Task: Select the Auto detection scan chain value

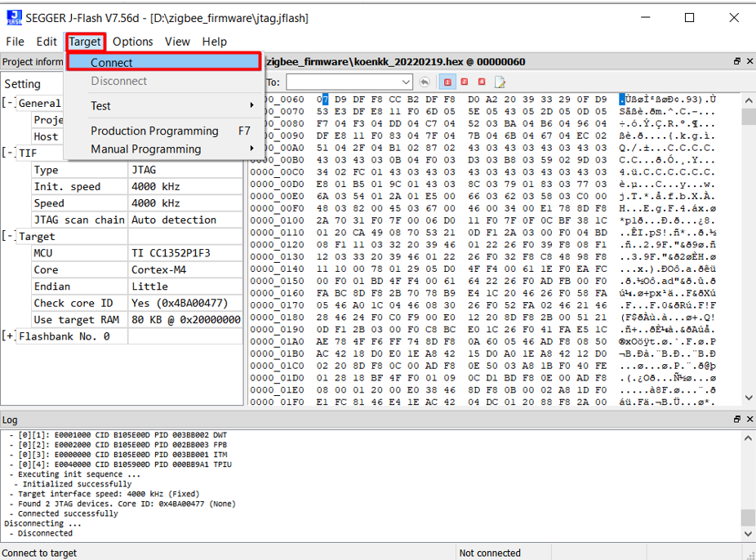Action: point(185,220)
